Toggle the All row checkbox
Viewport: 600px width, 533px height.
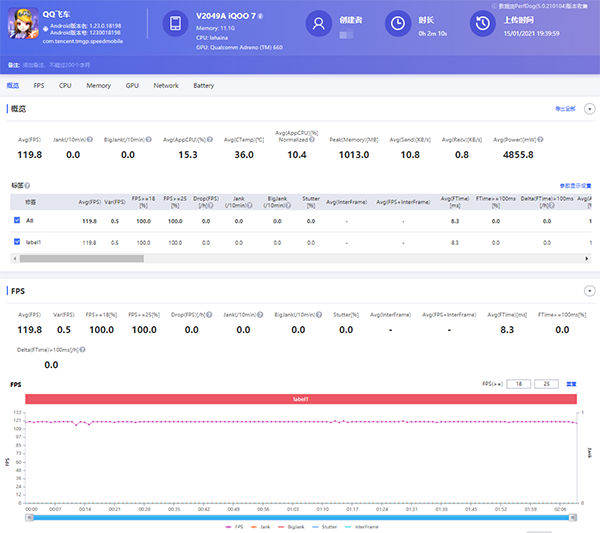(17, 219)
